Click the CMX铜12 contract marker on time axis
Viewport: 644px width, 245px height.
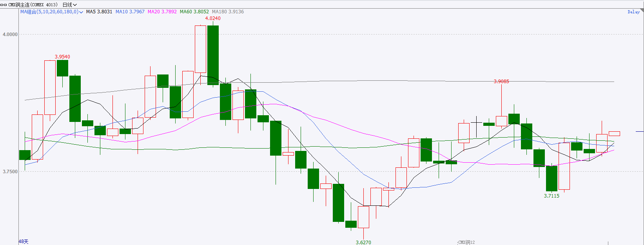coord(466,242)
